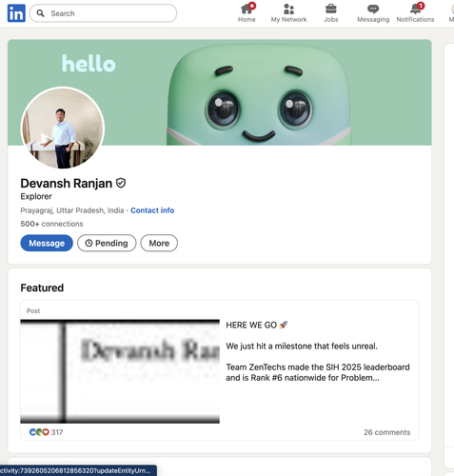Viewport: 454px width, 476px height.
Task: Click the Post label on featured card
Action: tap(33, 310)
